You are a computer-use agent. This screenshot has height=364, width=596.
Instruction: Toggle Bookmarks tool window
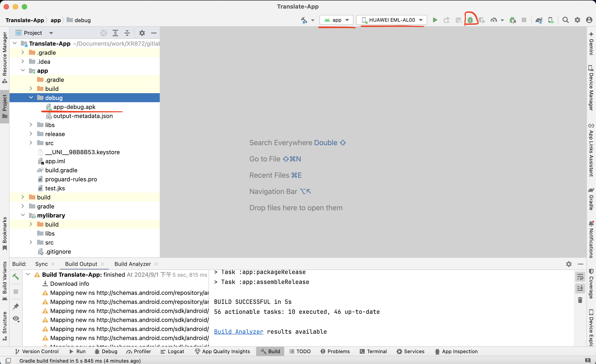coord(5,234)
